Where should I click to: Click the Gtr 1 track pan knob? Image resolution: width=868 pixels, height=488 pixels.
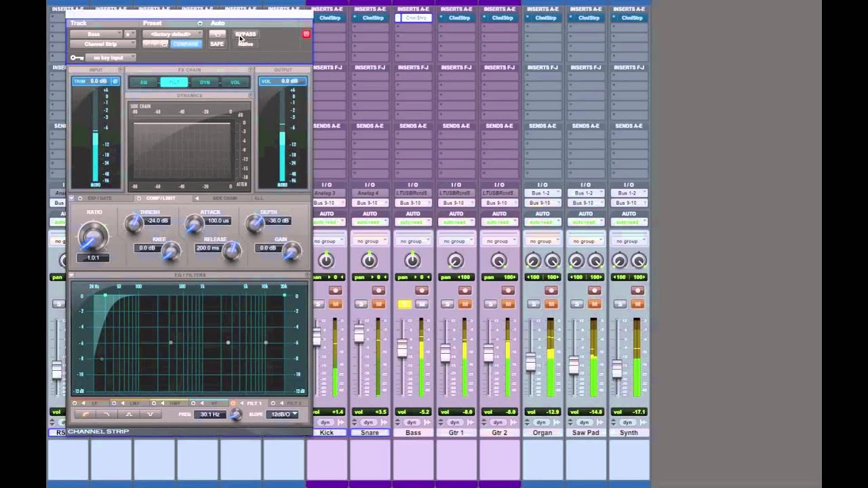(456, 260)
